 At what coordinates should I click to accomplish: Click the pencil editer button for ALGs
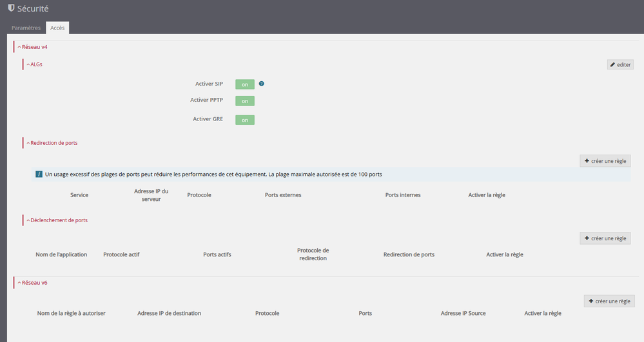click(620, 64)
